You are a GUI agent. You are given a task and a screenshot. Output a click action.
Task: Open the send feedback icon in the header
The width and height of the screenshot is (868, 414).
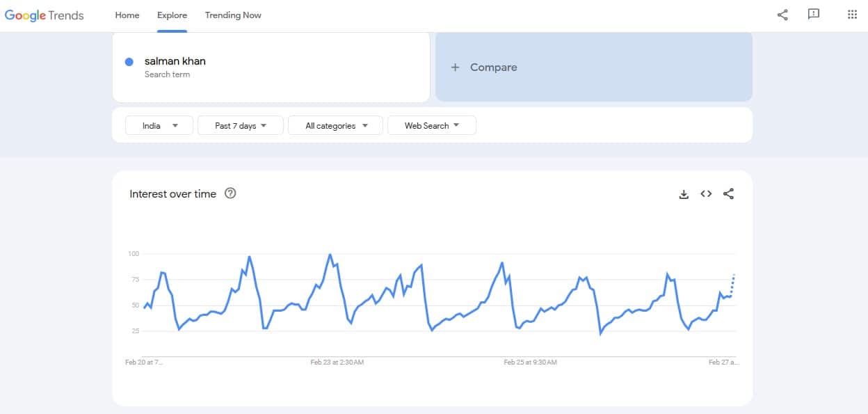(813, 15)
